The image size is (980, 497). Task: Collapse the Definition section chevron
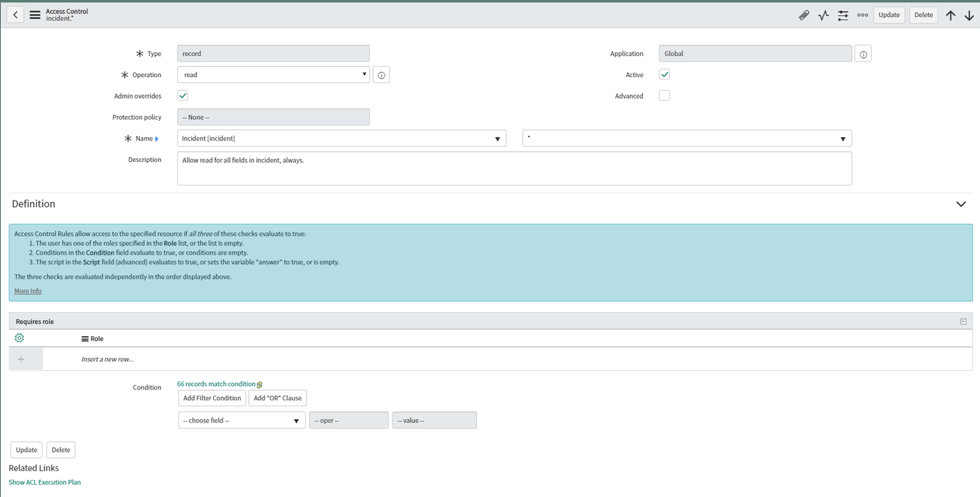(x=961, y=204)
